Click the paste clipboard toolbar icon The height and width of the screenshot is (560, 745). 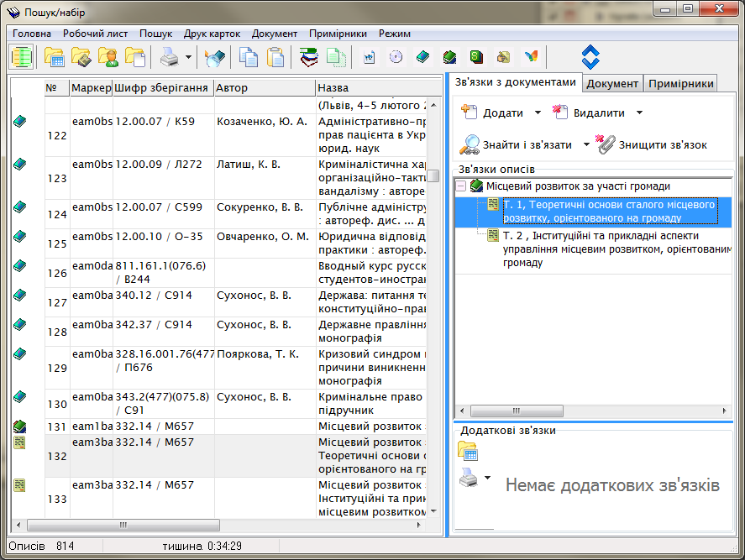point(275,57)
